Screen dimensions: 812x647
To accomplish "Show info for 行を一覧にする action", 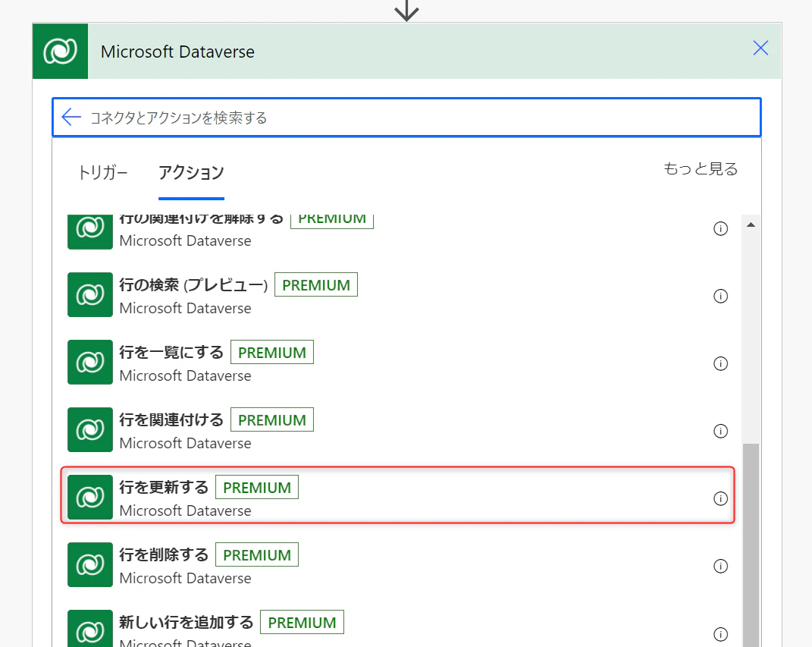I will (720, 363).
